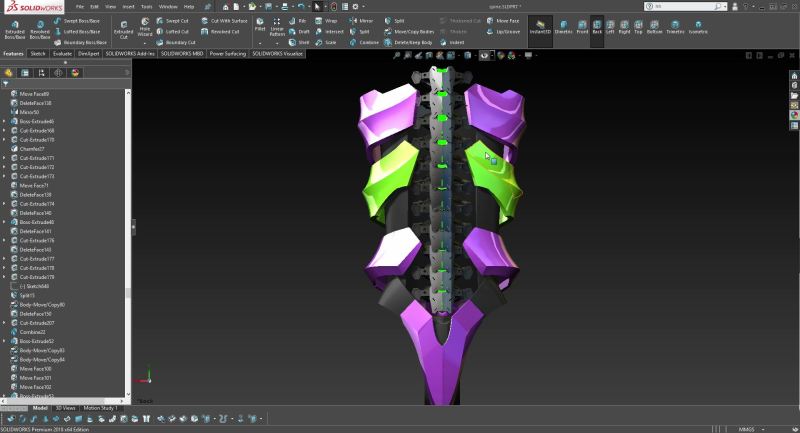This screenshot has height=433, width=800.
Task: Expand Cut-Extrude168 feature node
Action: click(x=5, y=131)
